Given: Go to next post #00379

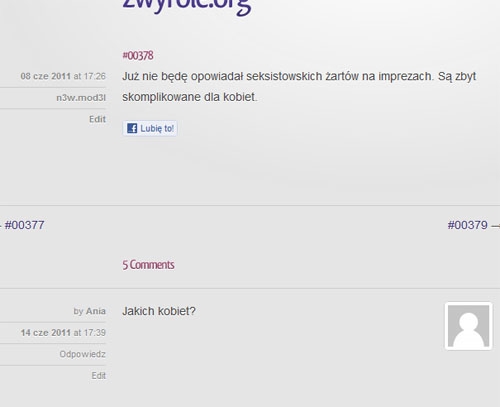Looking at the screenshot, I should (x=468, y=225).
